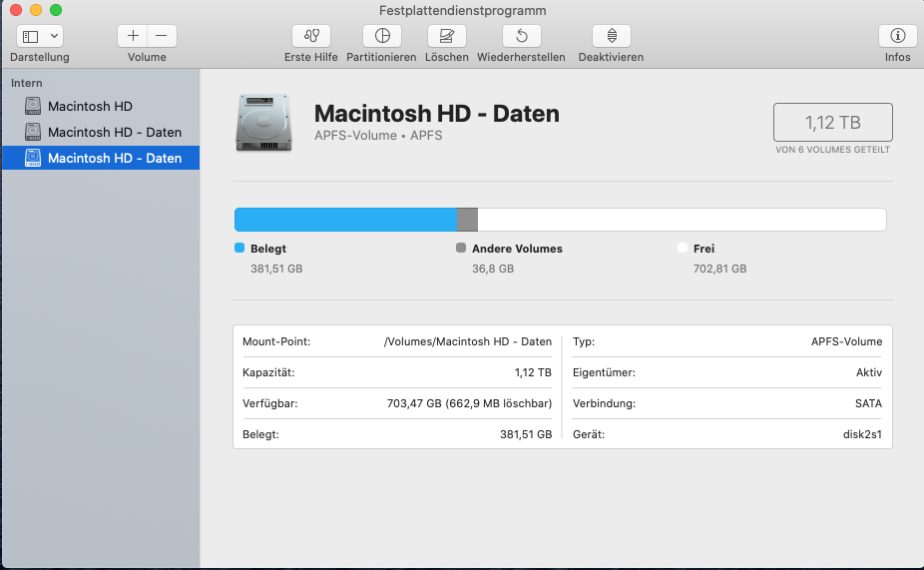Open the Infos panel button
The image size is (924, 570).
(x=897, y=36)
